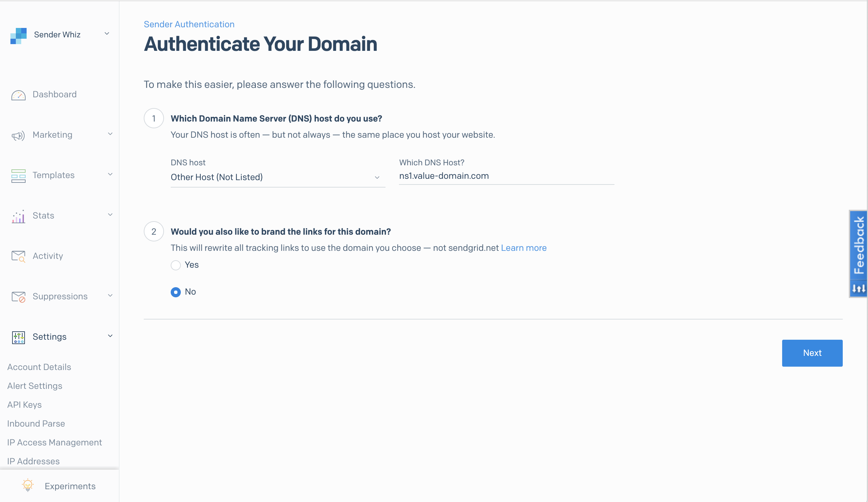The width and height of the screenshot is (868, 502).
Task: Collapse the Settings section chevron
Action: (x=110, y=336)
